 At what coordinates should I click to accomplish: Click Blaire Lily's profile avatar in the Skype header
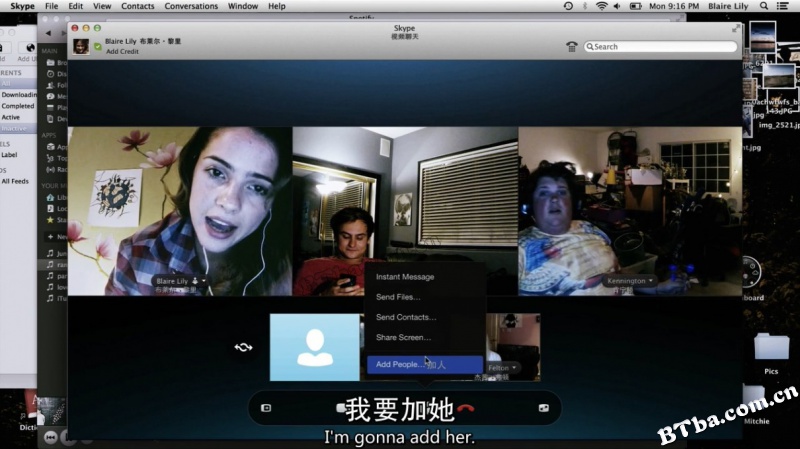81,46
